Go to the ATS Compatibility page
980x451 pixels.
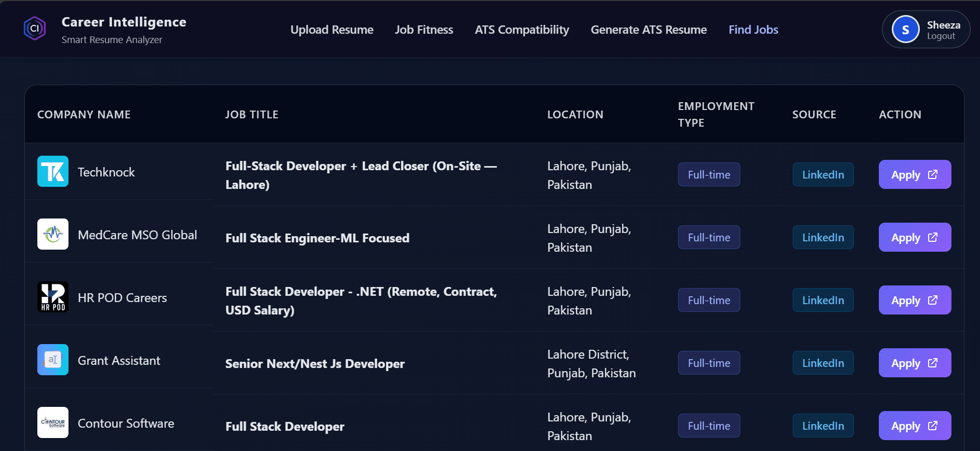point(522,30)
